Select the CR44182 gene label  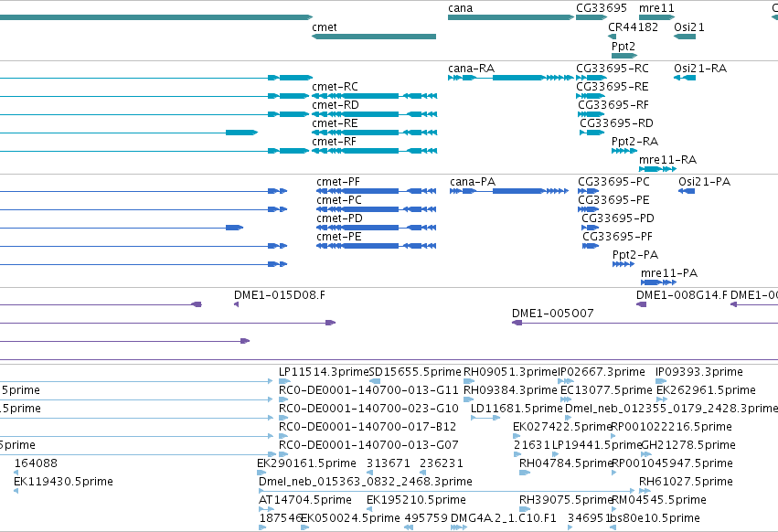(x=634, y=27)
